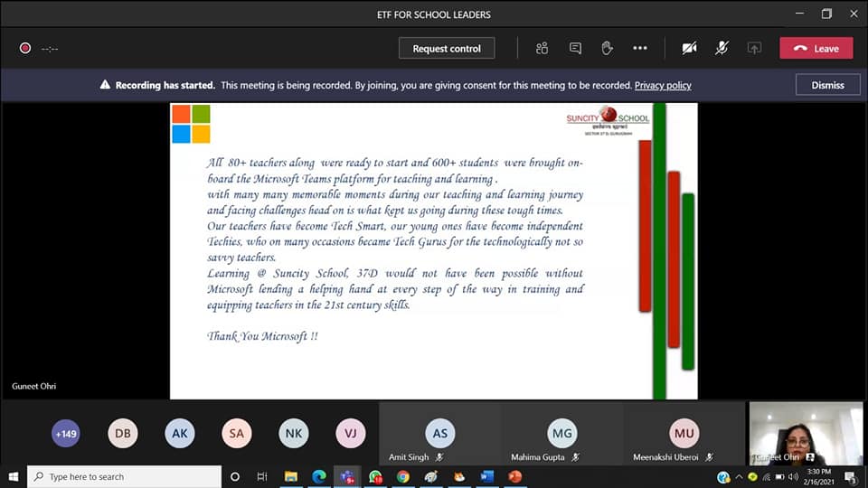Viewport: 868px width, 488px height.
Task: Click Guneet Ohri's video thumbnail
Action: tap(806, 434)
